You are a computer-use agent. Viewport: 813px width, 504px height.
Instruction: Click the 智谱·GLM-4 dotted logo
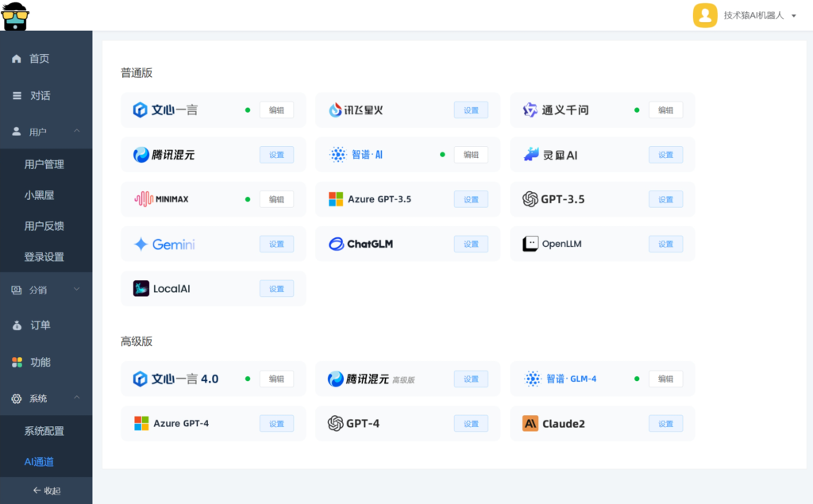pos(533,379)
